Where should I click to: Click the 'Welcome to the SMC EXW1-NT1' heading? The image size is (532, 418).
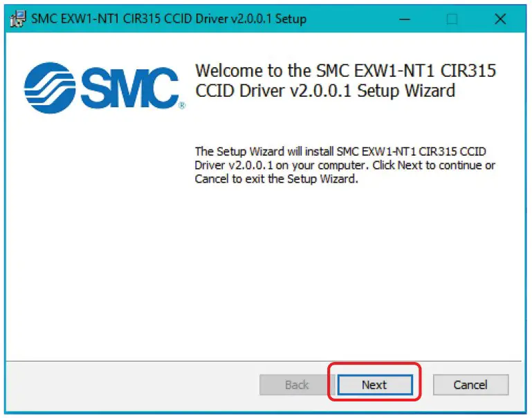(345, 81)
